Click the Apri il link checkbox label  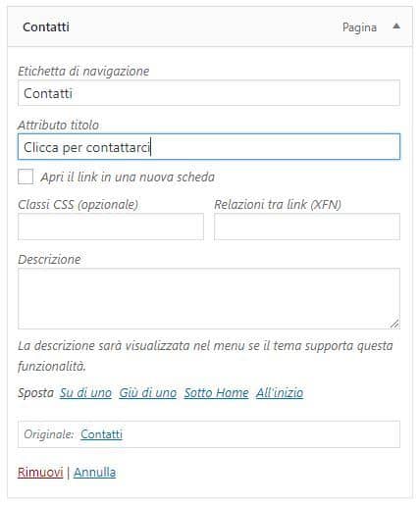click(x=128, y=177)
